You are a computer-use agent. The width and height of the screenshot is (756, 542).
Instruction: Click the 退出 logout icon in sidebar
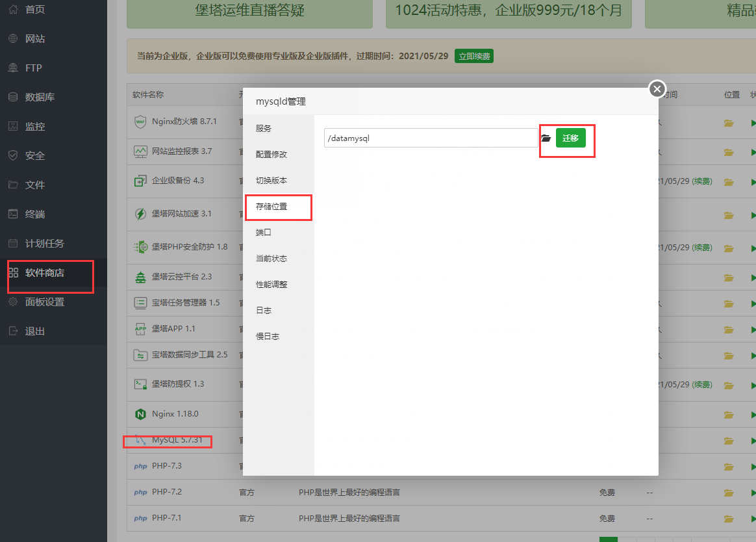coord(13,331)
